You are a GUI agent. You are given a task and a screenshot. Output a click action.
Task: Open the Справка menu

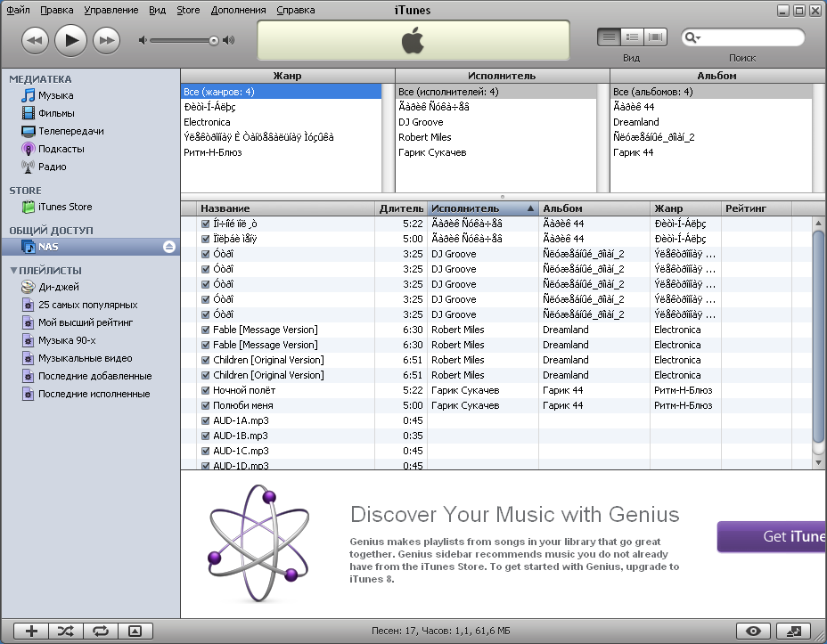click(296, 10)
